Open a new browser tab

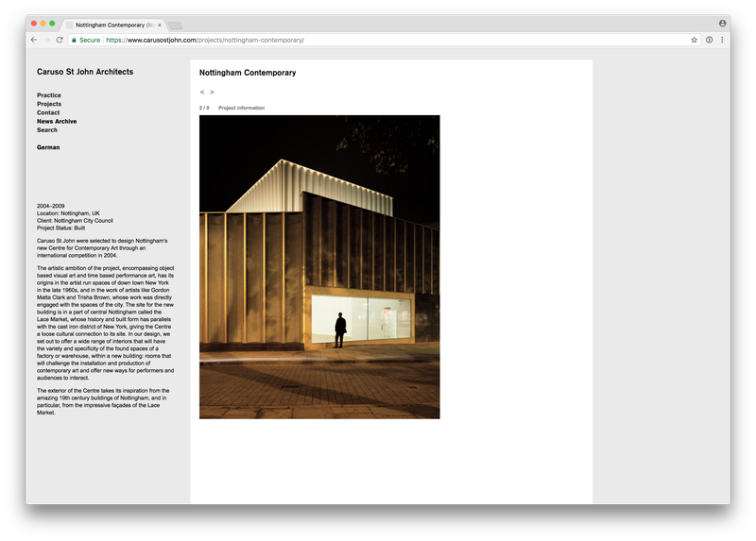pyautogui.click(x=175, y=25)
